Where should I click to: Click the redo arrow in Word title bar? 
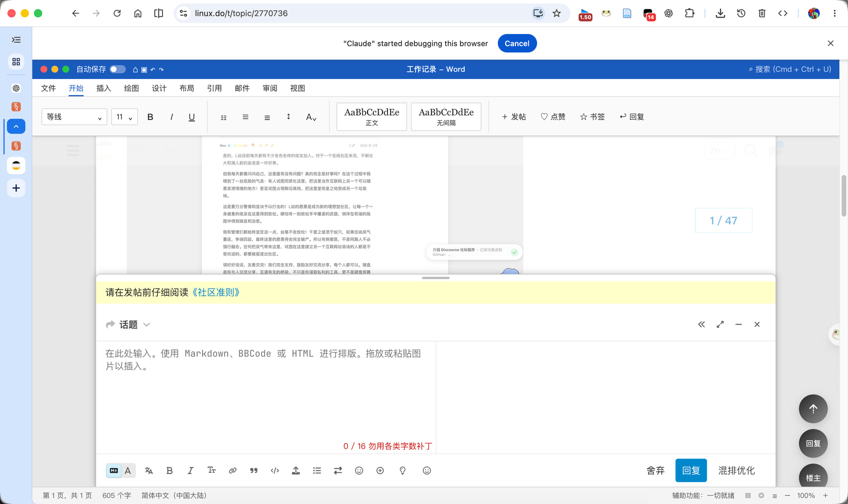[161, 70]
